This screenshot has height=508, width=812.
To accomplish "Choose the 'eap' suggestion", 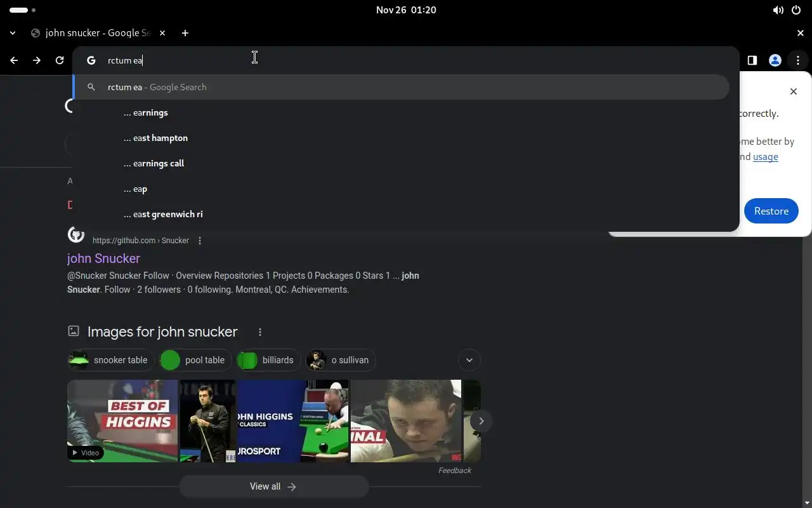I will pyautogui.click(x=401, y=189).
